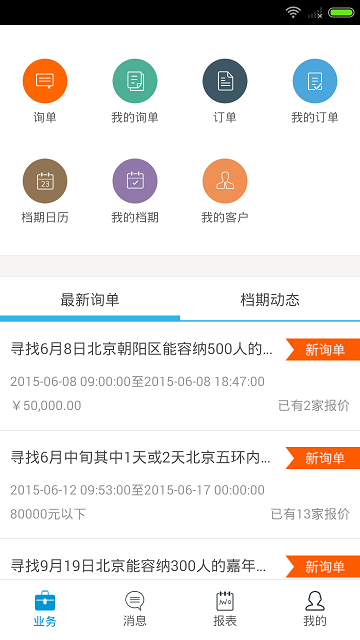Image resolution: width=360 pixels, height=640 pixels.
Task: Open inquiry 寻找6月中旬其中1天或2天北京五环内
Action: (180, 484)
